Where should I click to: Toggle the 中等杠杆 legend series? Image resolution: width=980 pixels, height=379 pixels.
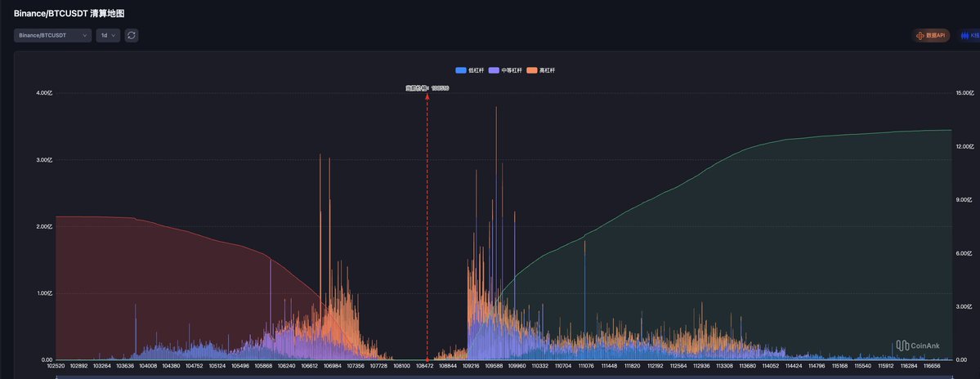tap(507, 70)
